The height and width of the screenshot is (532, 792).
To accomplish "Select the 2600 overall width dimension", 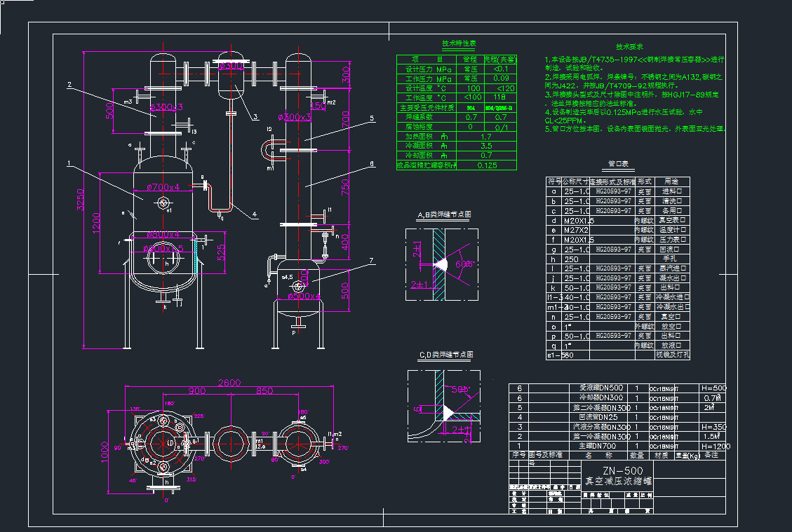I will [229, 383].
